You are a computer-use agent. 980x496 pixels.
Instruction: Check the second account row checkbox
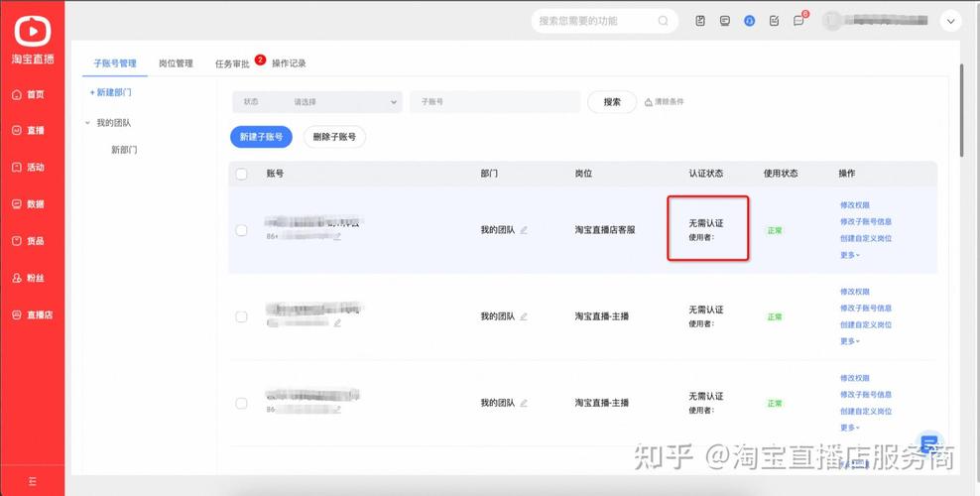pos(241,316)
